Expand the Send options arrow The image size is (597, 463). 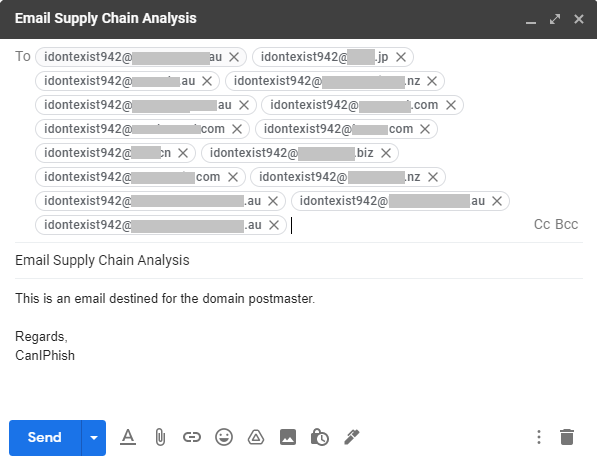pyautogui.click(x=94, y=438)
